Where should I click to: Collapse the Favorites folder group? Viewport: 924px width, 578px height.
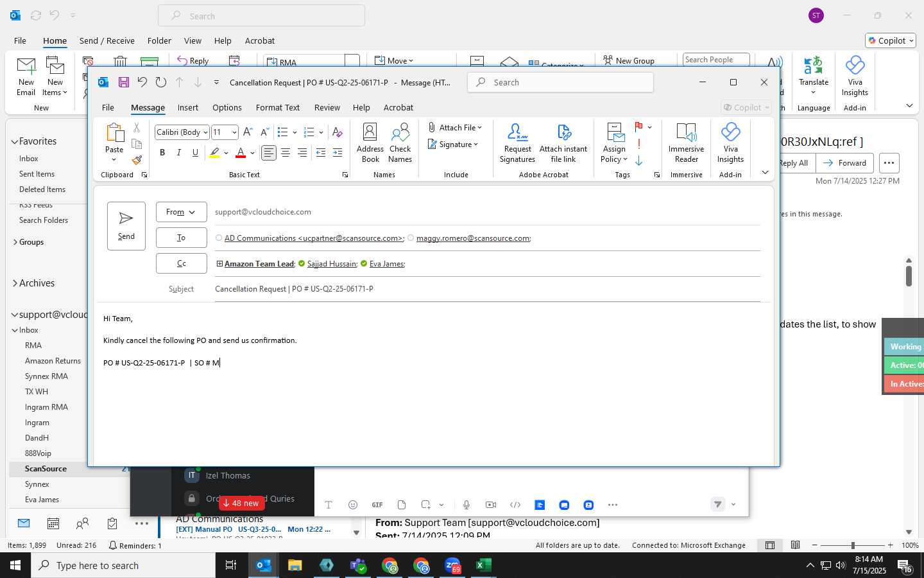(15, 141)
